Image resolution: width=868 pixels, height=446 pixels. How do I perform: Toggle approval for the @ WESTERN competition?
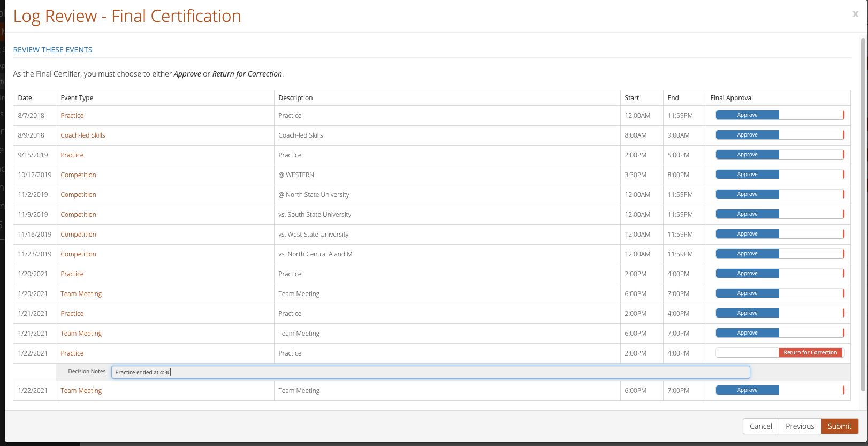(x=780, y=175)
